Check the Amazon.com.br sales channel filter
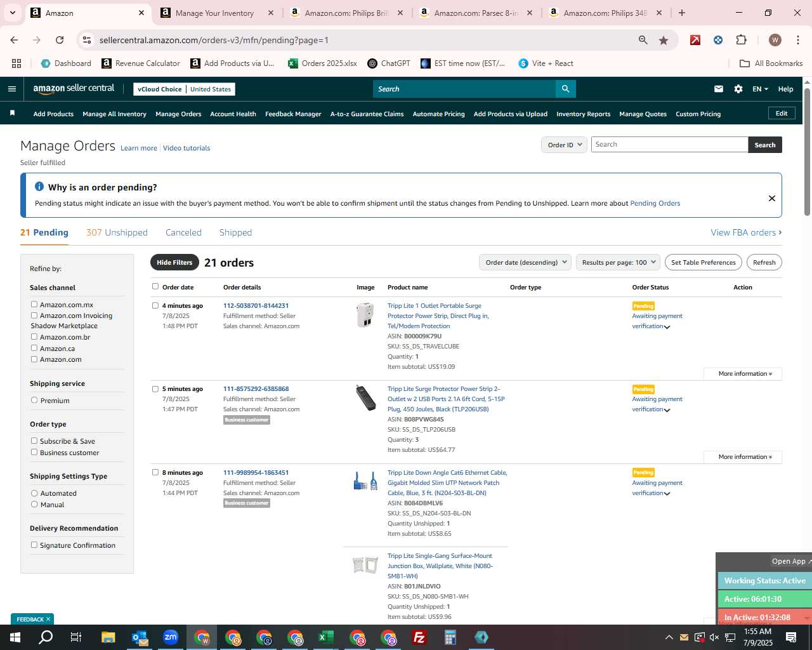 34,336
